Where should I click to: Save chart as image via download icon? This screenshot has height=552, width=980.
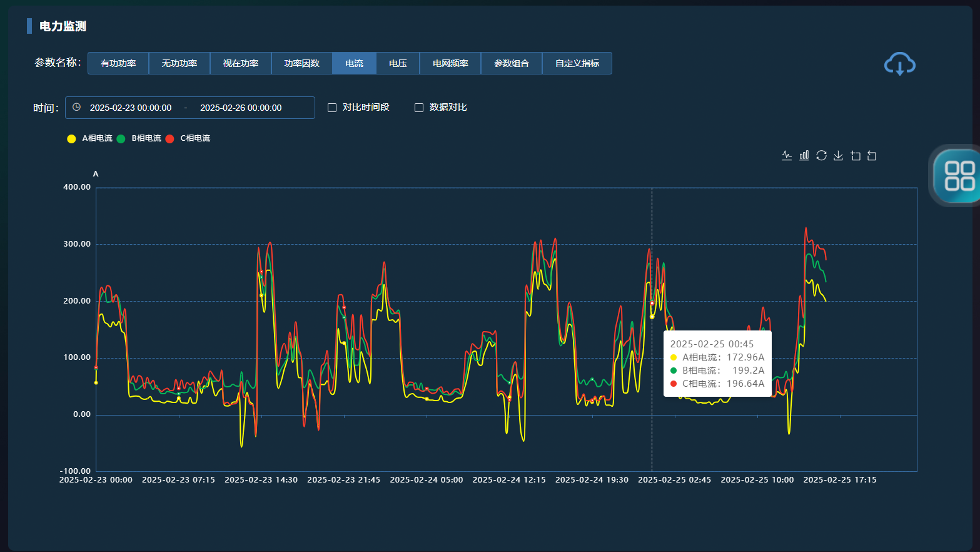coord(838,156)
